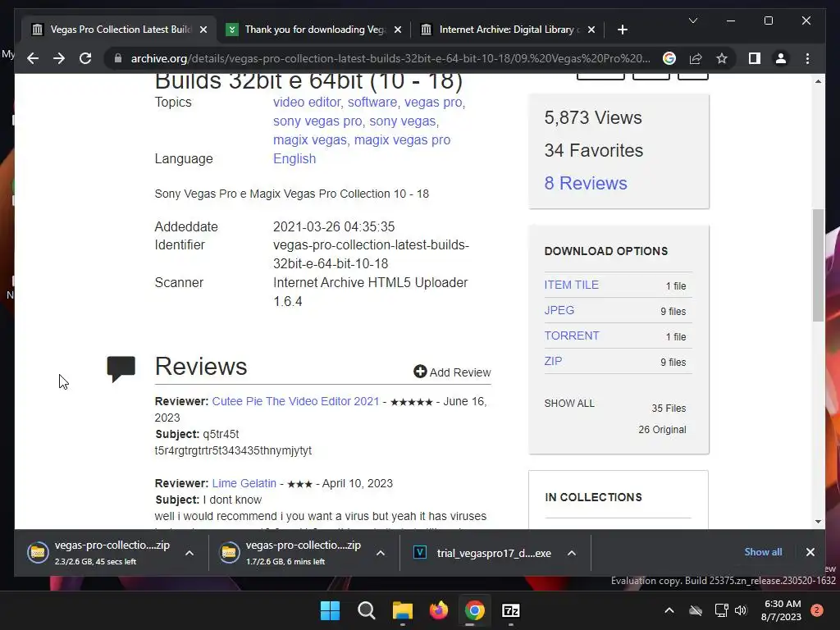The width and height of the screenshot is (840, 630).
Task: Share this page via share icon
Action: point(696,58)
